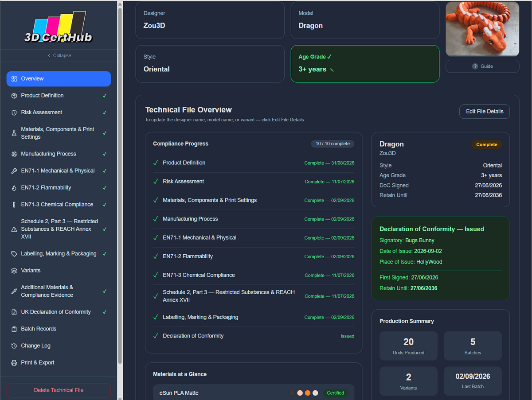Screen dimensions: 532x400
Task: Click the orange eSun PLA color swatch
Action: tap(308, 393)
